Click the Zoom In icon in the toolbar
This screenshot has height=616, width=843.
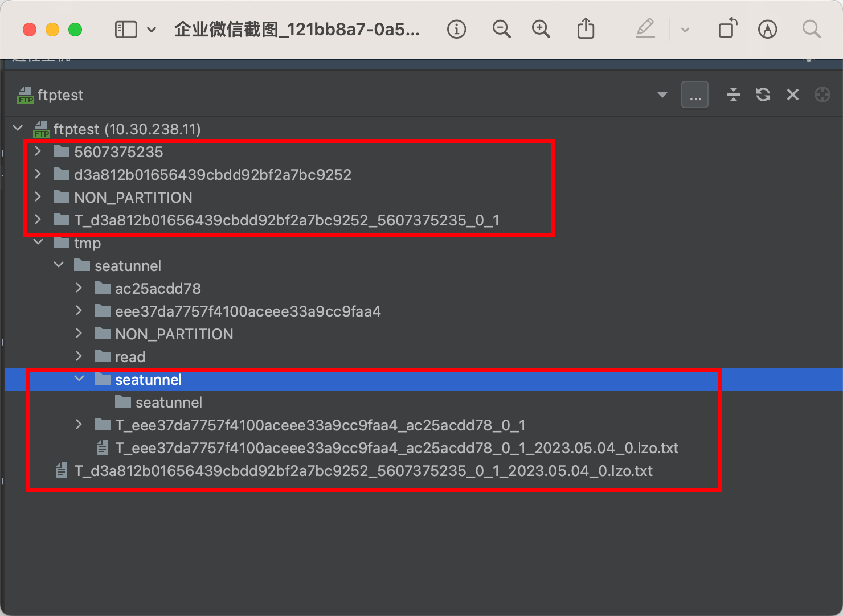[541, 29]
